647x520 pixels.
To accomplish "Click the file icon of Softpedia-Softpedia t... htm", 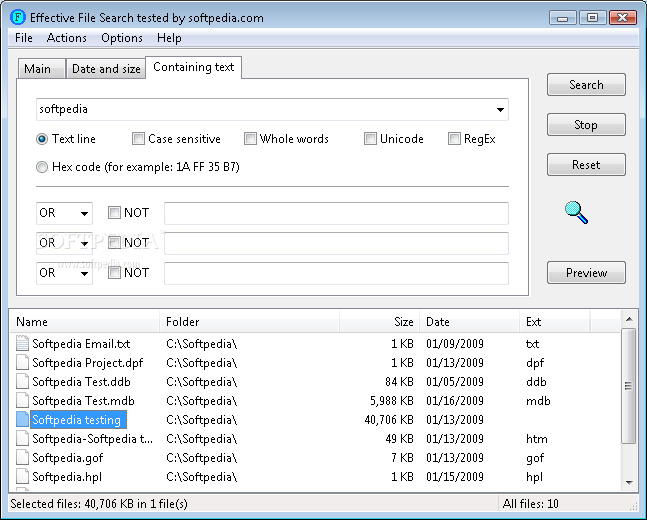I will 23,438.
